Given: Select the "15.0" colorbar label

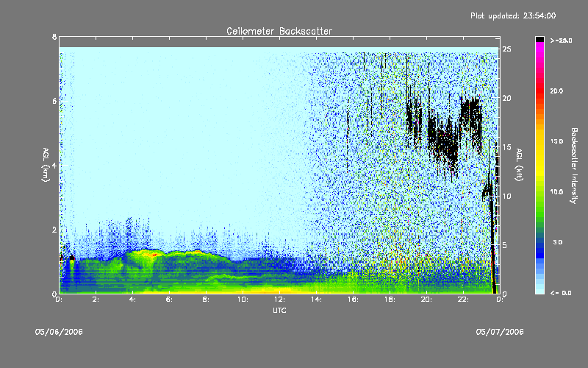Looking at the screenshot, I should (556, 141).
